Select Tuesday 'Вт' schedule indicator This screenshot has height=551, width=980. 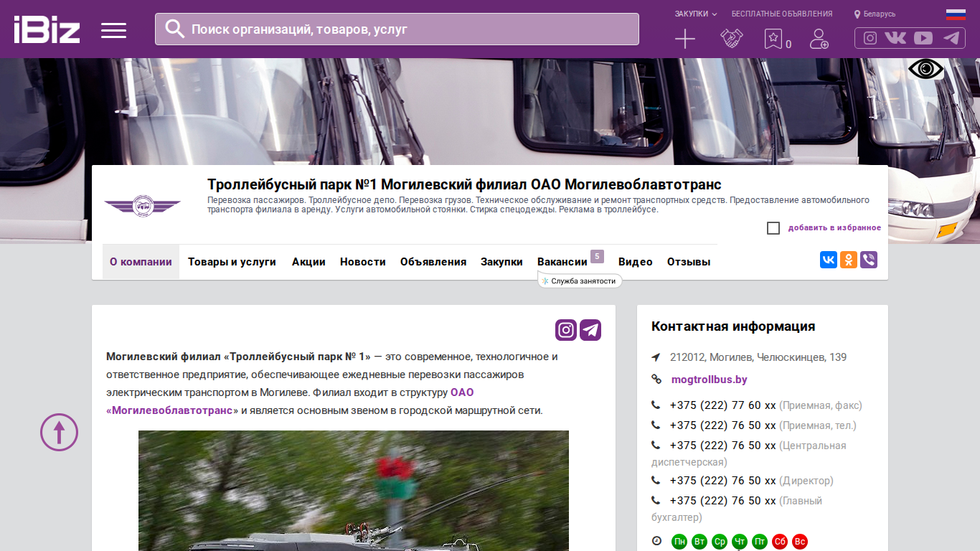coord(699,542)
